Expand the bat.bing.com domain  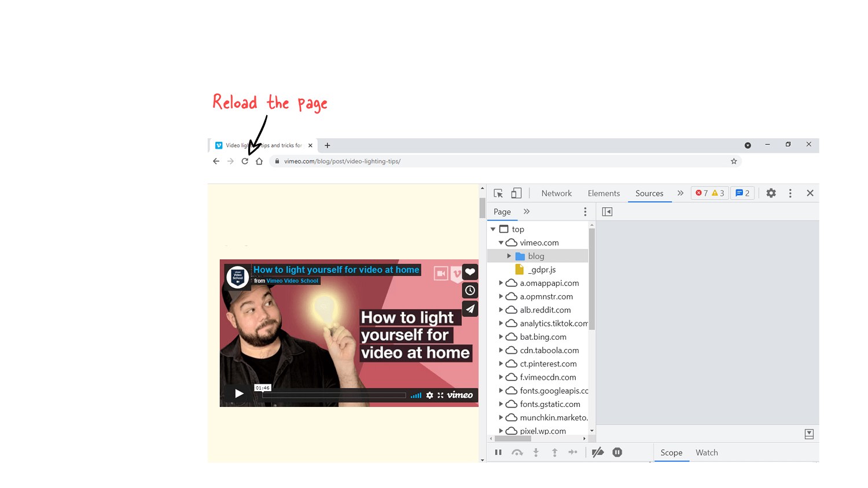501,336
